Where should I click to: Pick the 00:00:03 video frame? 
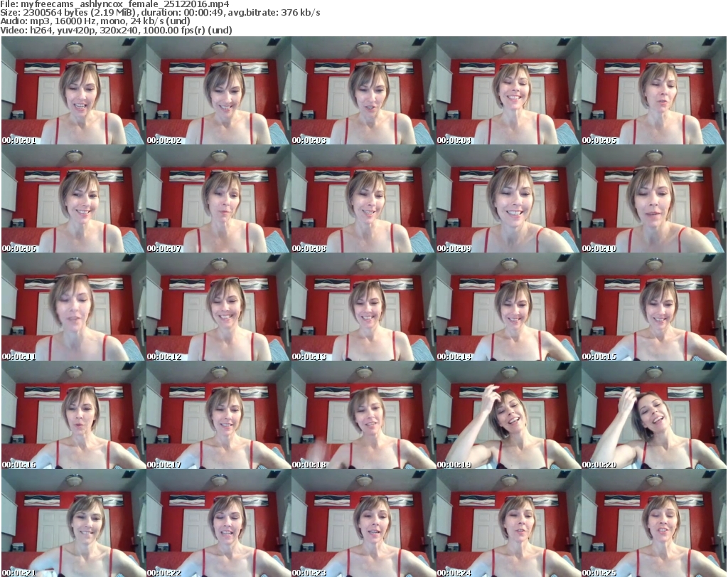click(363, 90)
